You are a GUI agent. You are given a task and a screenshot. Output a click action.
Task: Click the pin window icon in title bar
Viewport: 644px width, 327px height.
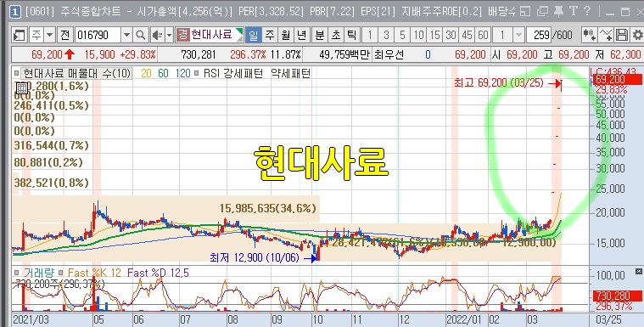(558, 12)
